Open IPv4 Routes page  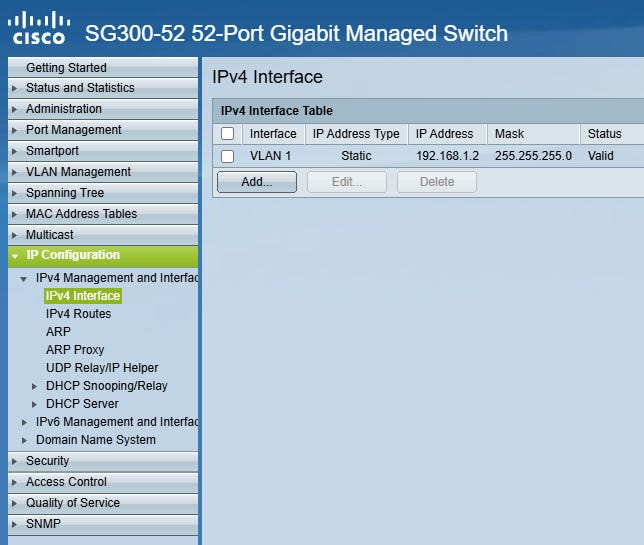(x=78, y=314)
